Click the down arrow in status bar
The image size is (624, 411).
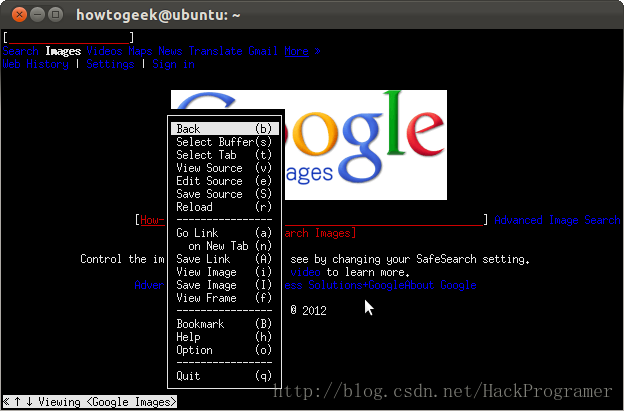click(x=29, y=401)
